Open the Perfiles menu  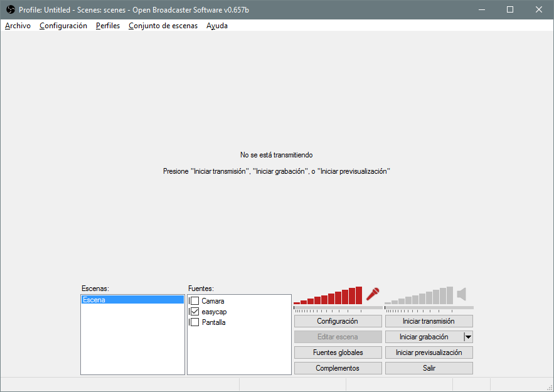[108, 26]
